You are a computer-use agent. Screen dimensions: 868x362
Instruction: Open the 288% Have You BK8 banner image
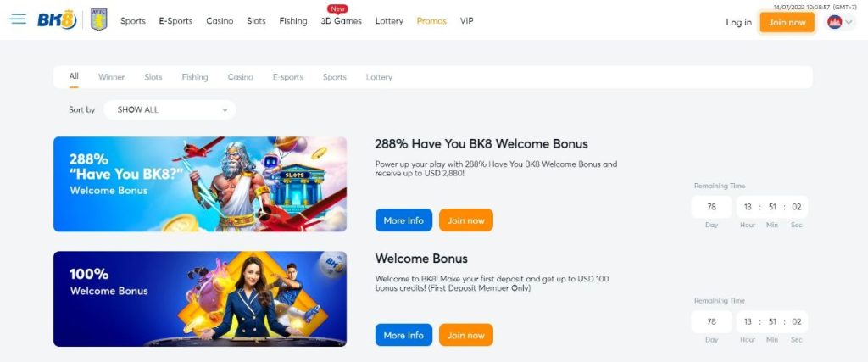coord(200,184)
